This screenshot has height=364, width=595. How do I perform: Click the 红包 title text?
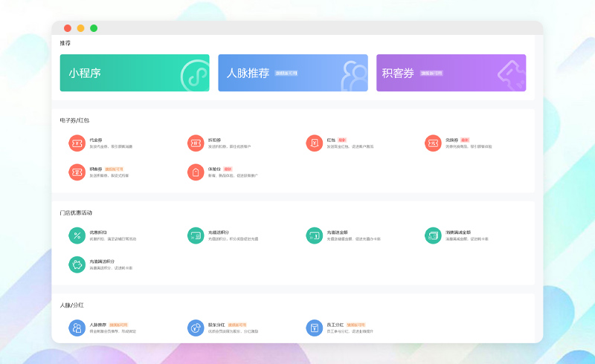[x=331, y=139]
